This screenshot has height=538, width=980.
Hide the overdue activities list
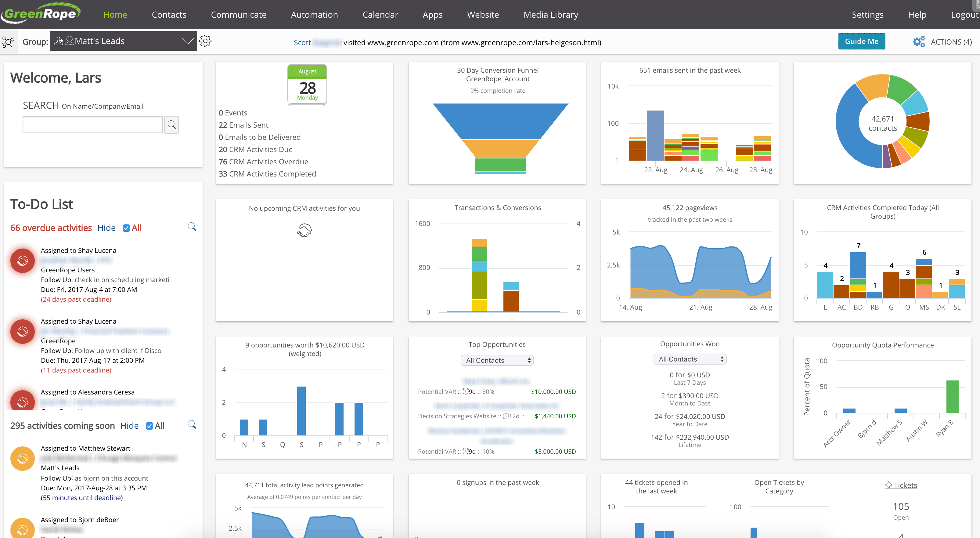[x=106, y=228]
